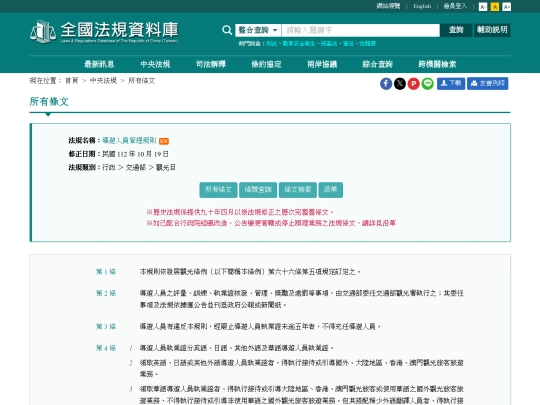Click 會員登入 member login link
The image size is (540, 405).
(x=455, y=6)
